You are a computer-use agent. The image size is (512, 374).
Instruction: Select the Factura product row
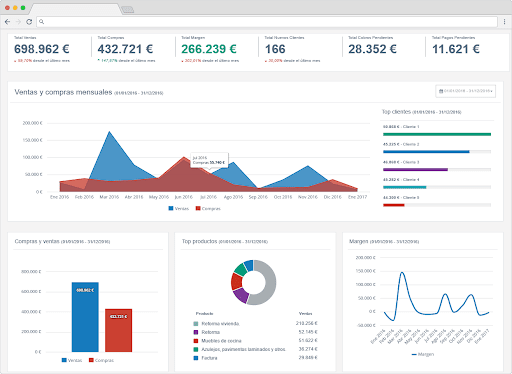click(255, 358)
